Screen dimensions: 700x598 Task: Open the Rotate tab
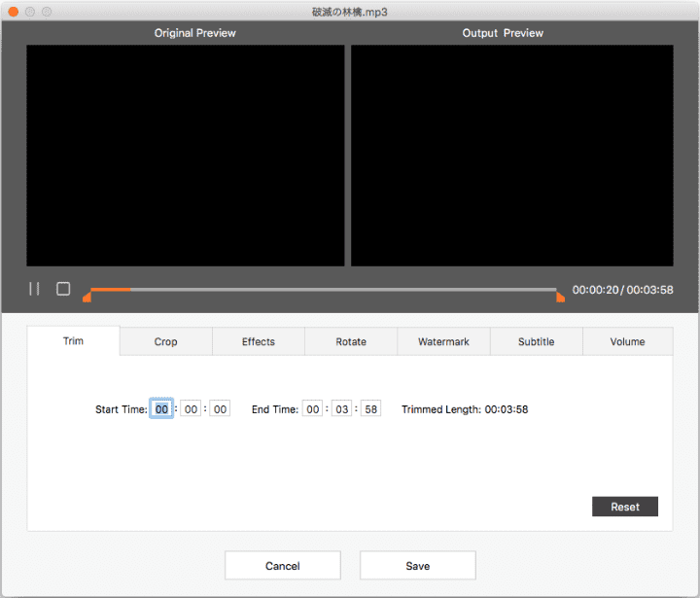click(351, 341)
